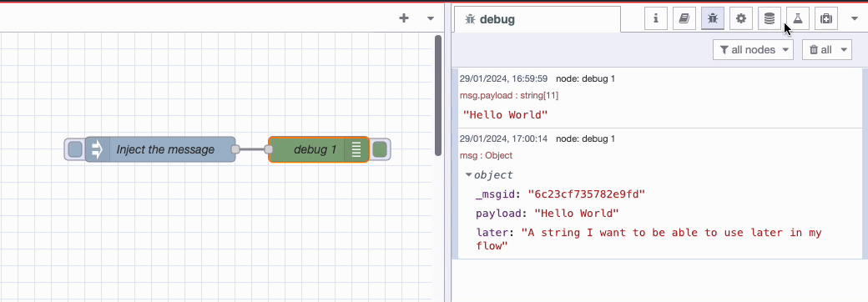Collapse the object disclosure triangle
Screen dimensions: 868x302
(469, 175)
